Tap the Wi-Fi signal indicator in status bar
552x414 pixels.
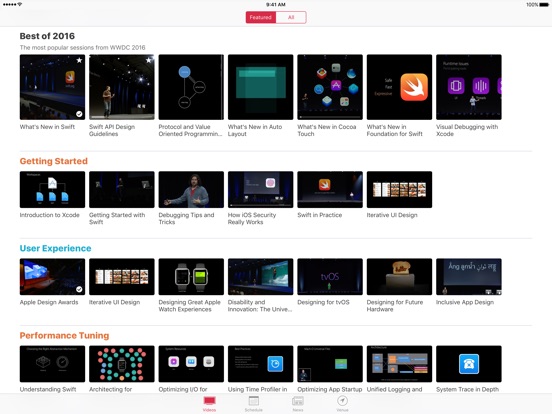pyautogui.click(x=20, y=4)
